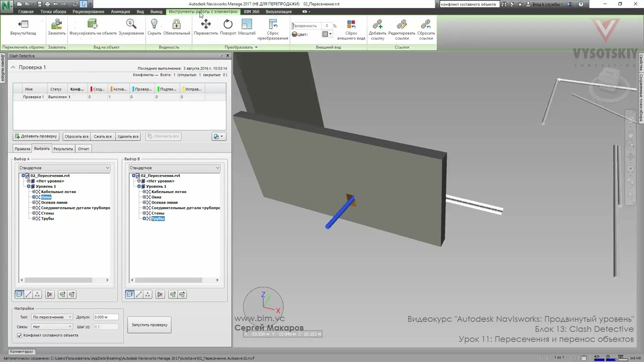Open the BIM 360 ribbon tab

[x=252, y=12]
